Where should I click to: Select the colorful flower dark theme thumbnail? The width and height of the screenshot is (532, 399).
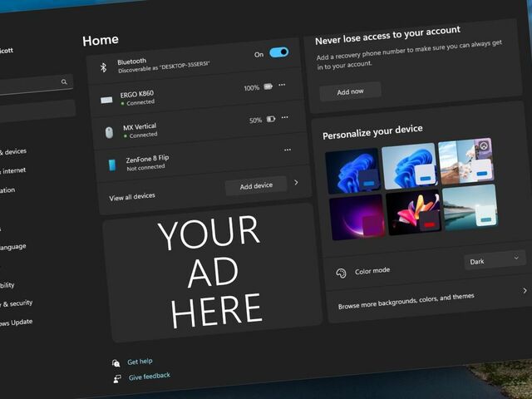click(414, 212)
